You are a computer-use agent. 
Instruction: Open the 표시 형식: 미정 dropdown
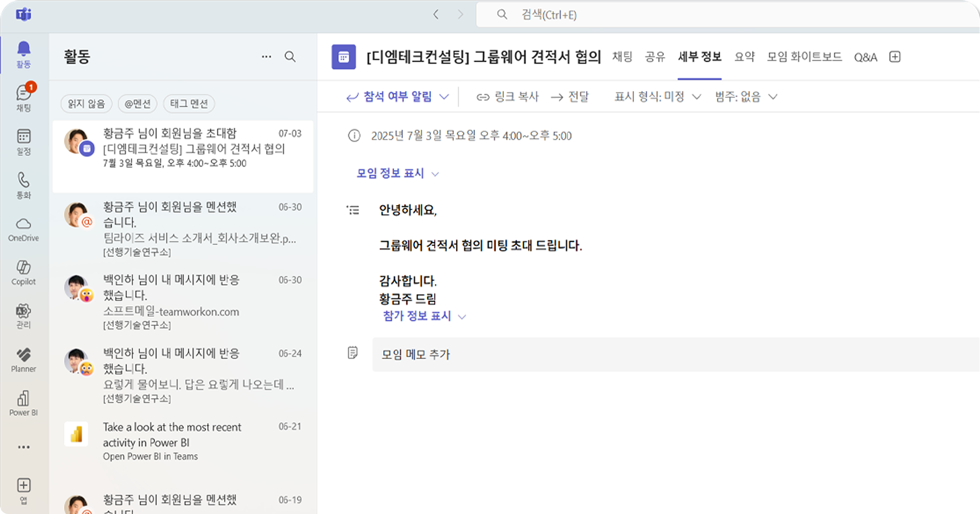(657, 97)
